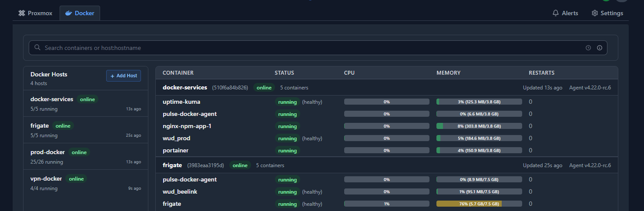Click the frigate container 1% CPU bar

[x=386, y=204]
